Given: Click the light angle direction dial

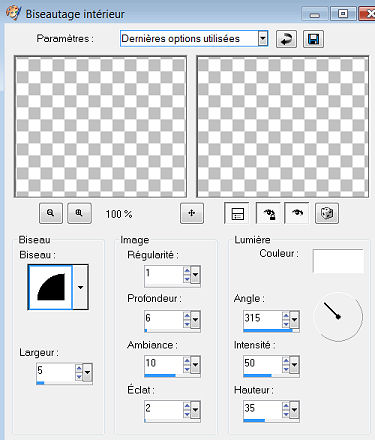Looking at the screenshot, I should pyautogui.click(x=338, y=317).
